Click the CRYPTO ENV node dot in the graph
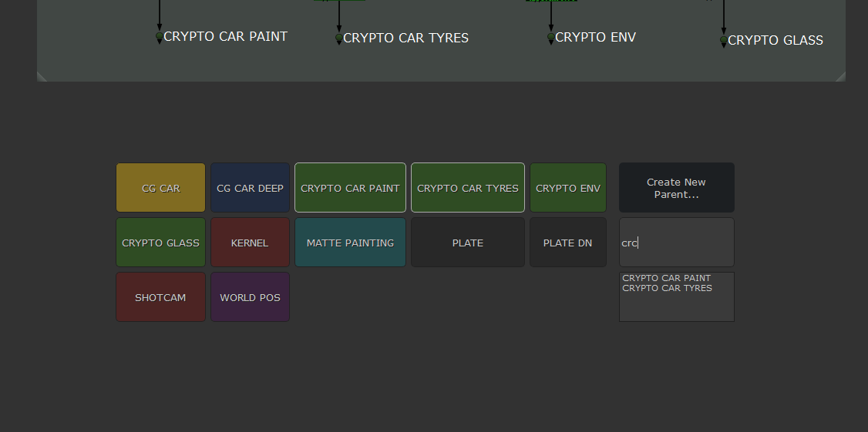868x432 pixels. pos(550,37)
